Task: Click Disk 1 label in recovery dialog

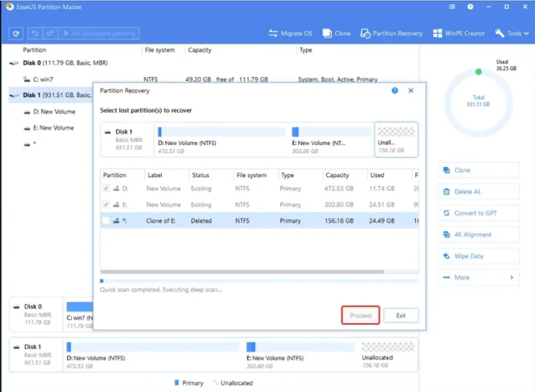Action: click(x=123, y=132)
